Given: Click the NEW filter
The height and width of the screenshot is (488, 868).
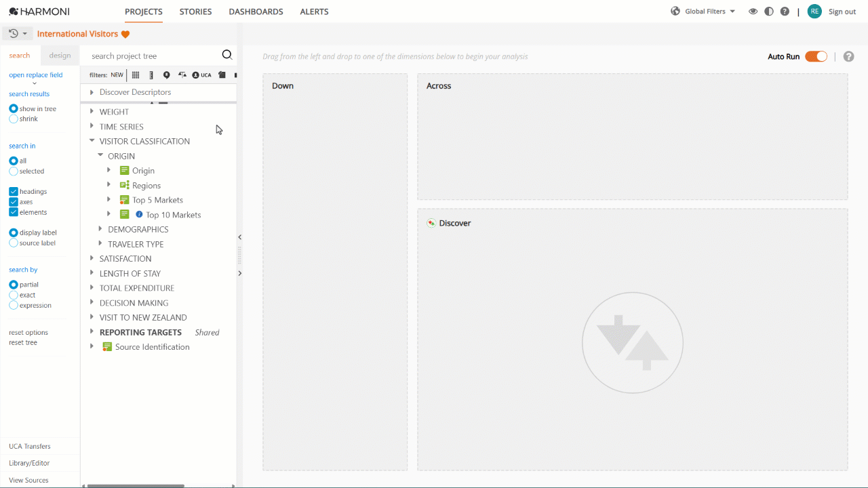Looking at the screenshot, I should 117,75.
